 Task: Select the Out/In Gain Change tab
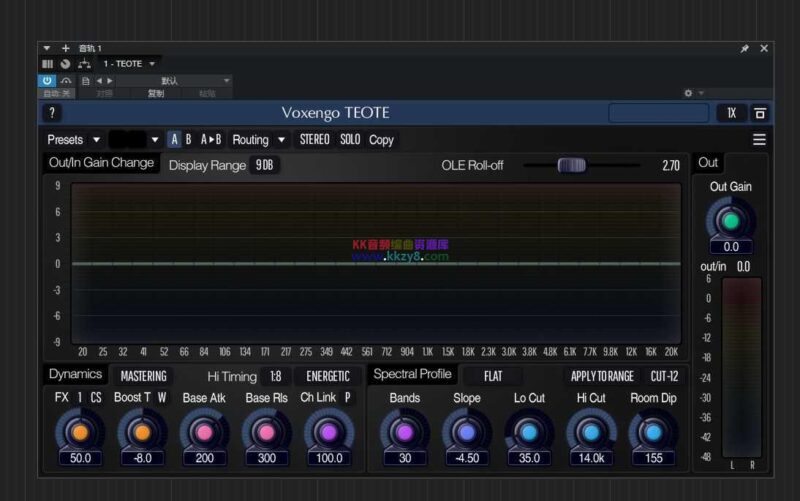101,163
